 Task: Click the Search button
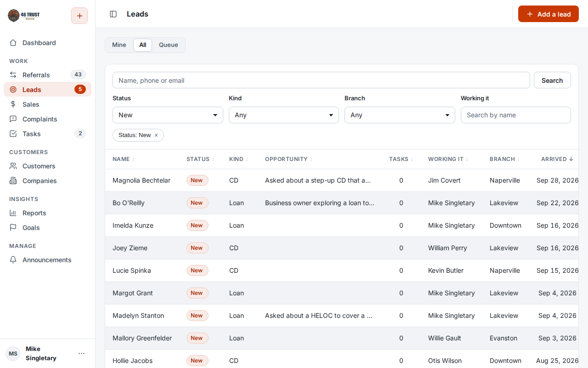[552, 80]
